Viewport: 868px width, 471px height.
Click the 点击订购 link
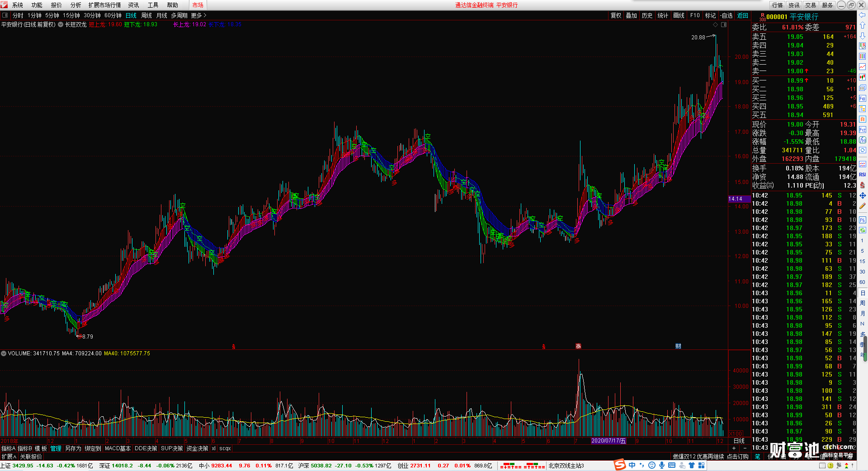coord(738,457)
